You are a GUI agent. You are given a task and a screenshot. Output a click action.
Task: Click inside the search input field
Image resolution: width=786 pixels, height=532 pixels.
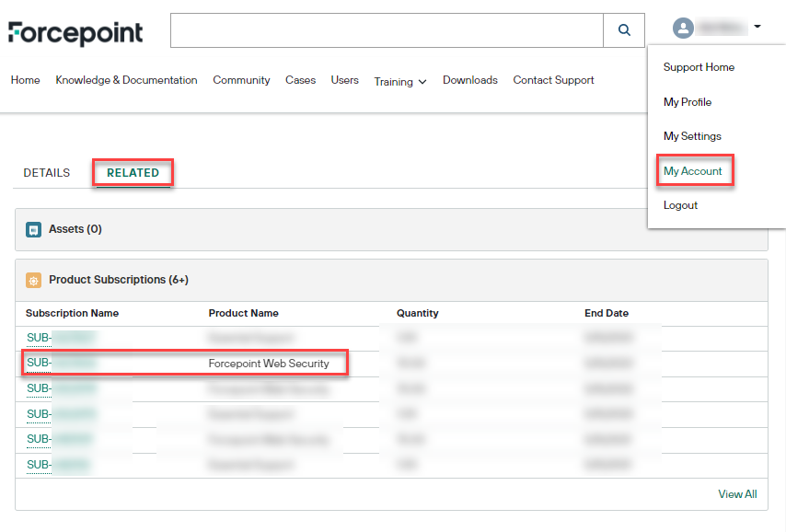387,29
